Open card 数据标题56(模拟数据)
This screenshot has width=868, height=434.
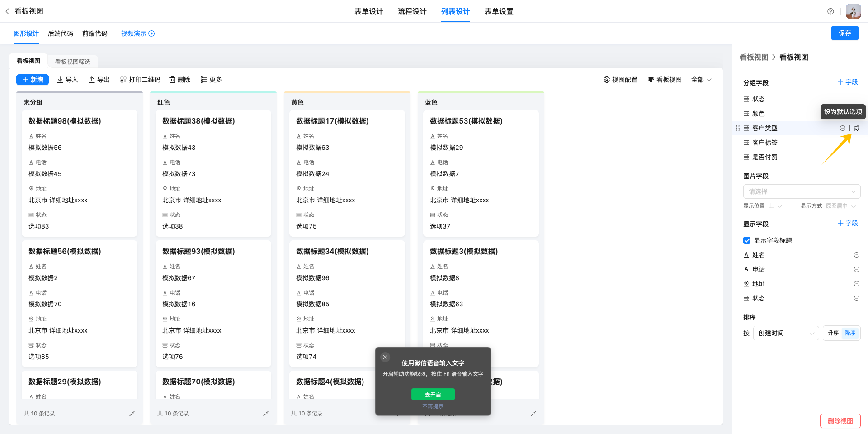coord(80,304)
